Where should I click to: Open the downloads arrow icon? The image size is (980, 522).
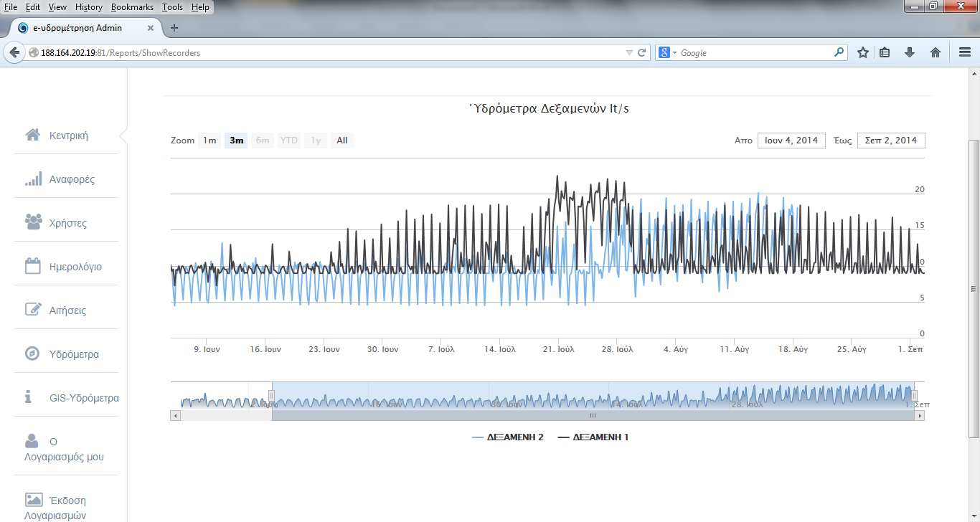click(x=910, y=52)
